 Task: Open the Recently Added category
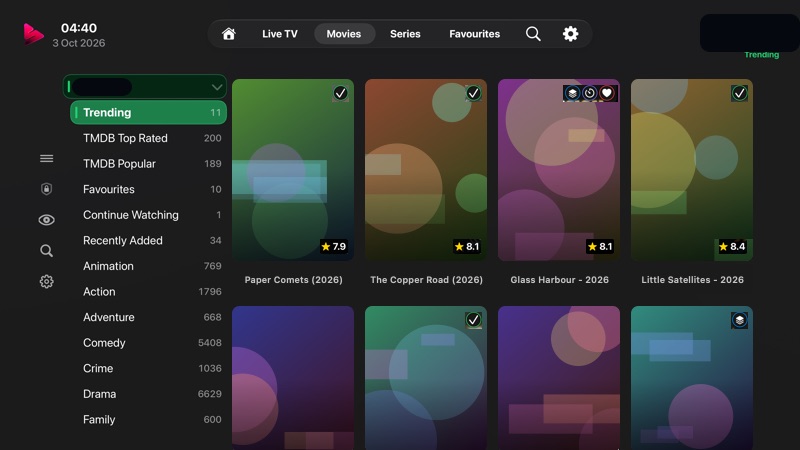point(148,240)
